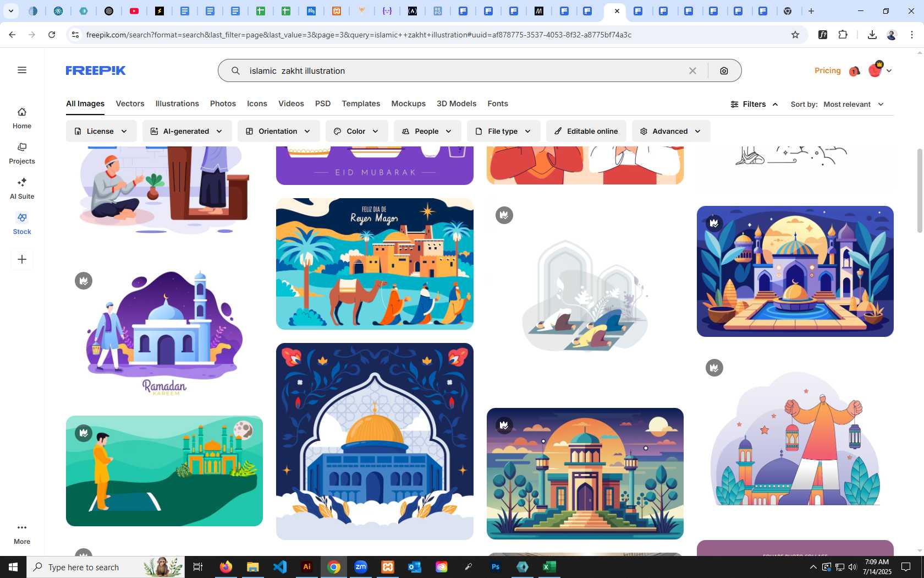Select All Images tab
Image resolution: width=924 pixels, height=578 pixels.
pos(85,103)
